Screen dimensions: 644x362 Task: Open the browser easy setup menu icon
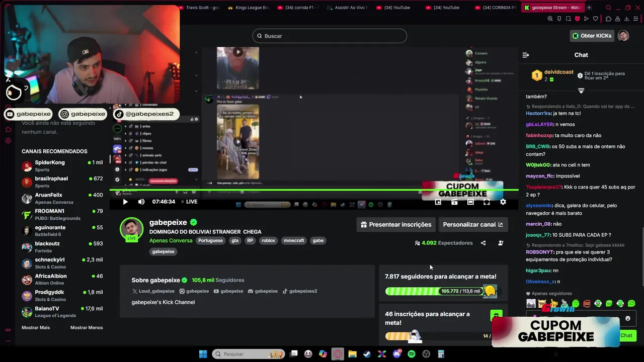[636, 19]
